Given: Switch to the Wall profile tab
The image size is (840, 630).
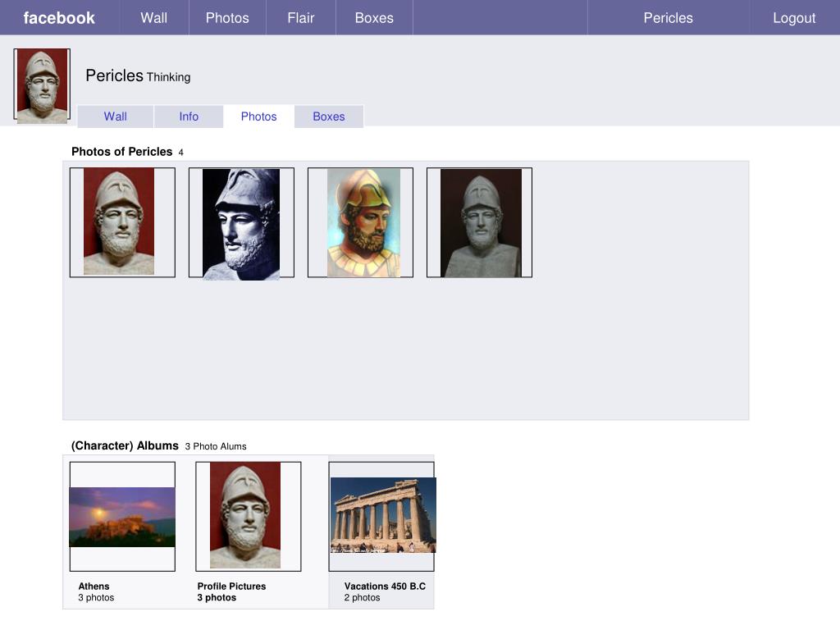Looking at the screenshot, I should click(x=115, y=116).
